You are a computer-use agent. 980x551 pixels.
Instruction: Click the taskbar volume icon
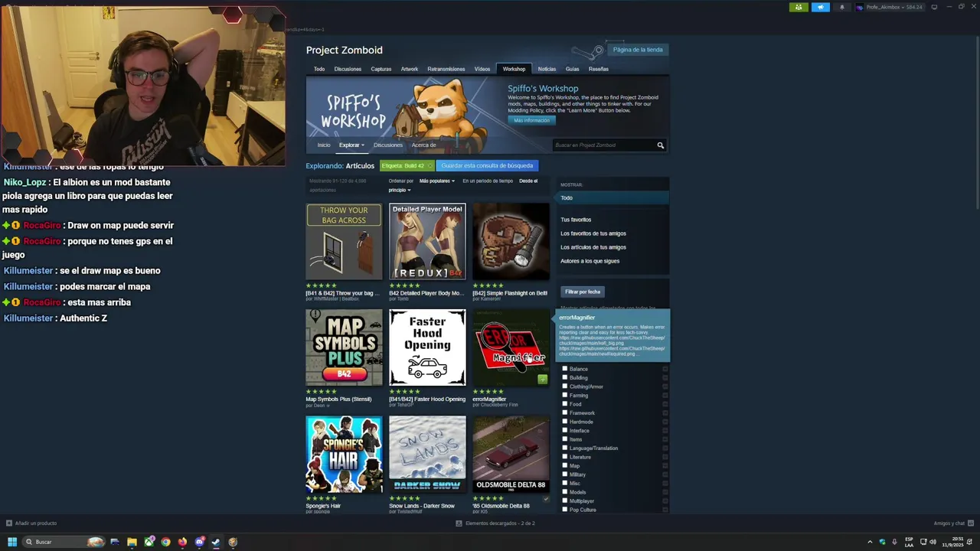933,542
